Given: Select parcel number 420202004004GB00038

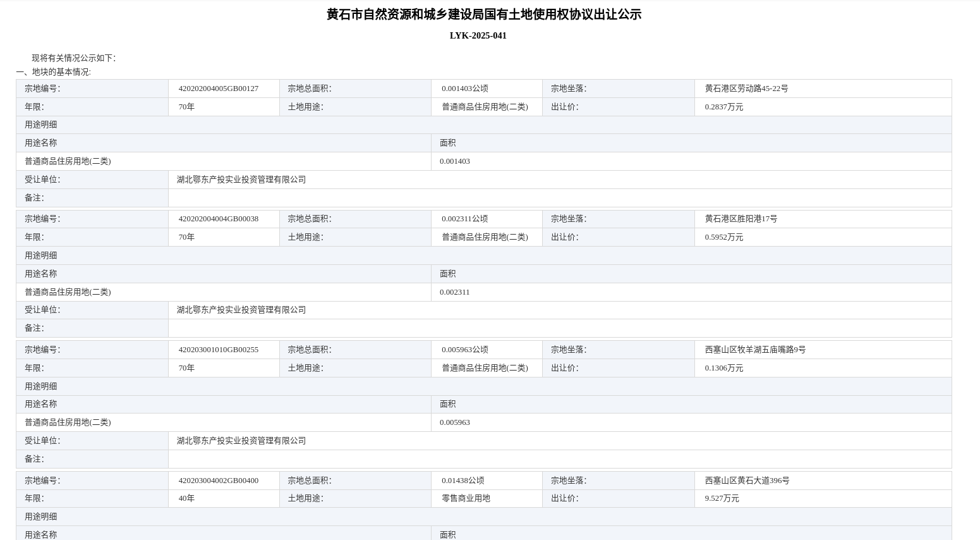Looking at the screenshot, I should click(218, 219).
